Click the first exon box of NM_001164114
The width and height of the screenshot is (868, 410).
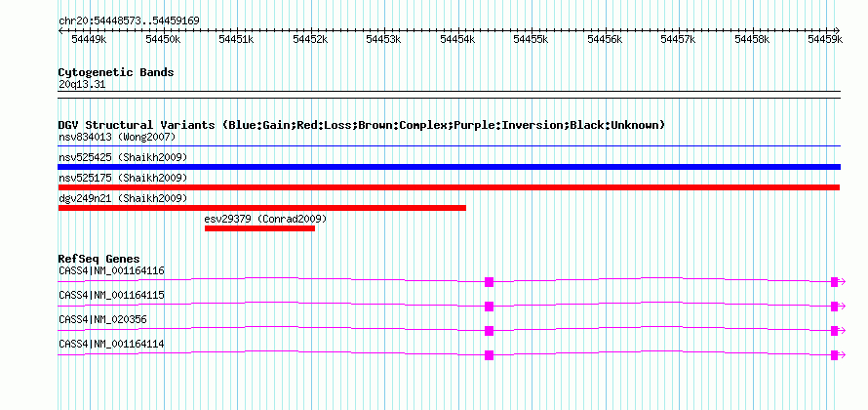[489, 355]
